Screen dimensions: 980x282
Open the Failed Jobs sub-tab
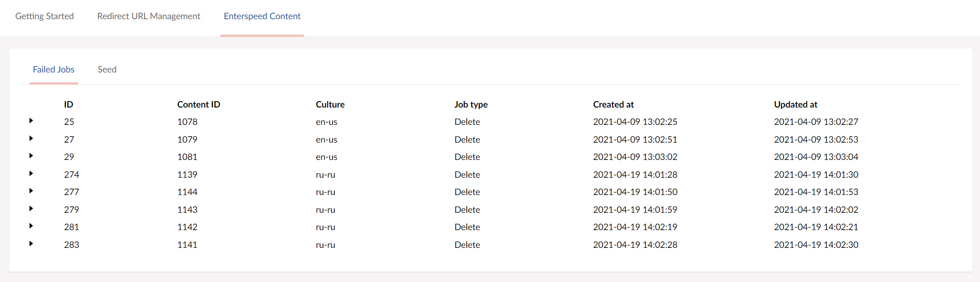[x=53, y=70]
